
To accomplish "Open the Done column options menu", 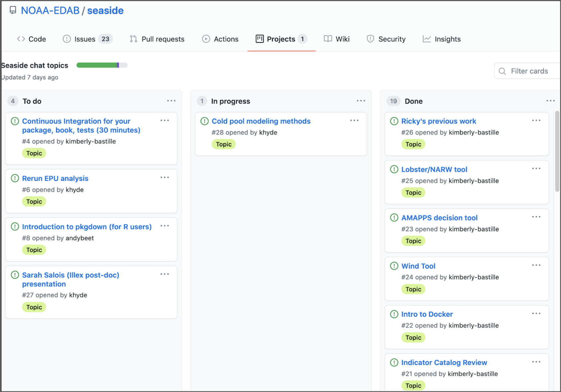I will coord(551,100).
